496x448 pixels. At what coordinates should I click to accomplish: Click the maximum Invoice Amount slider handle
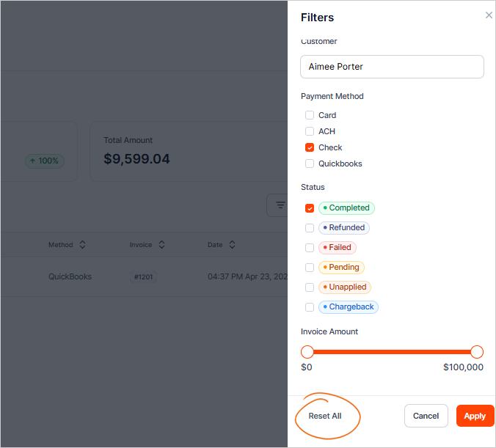tap(476, 352)
